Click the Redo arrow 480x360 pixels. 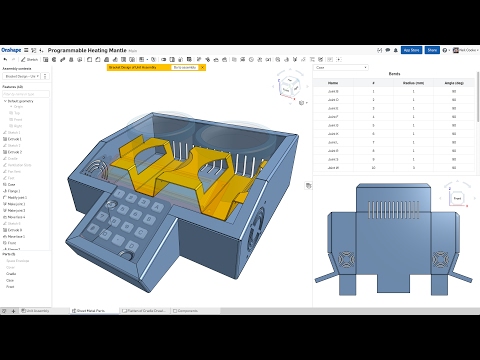pyautogui.click(x=13, y=59)
